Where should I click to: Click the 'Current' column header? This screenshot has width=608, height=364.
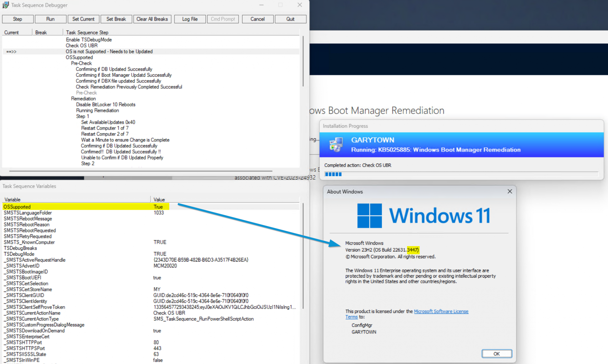(x=17, y=32)
